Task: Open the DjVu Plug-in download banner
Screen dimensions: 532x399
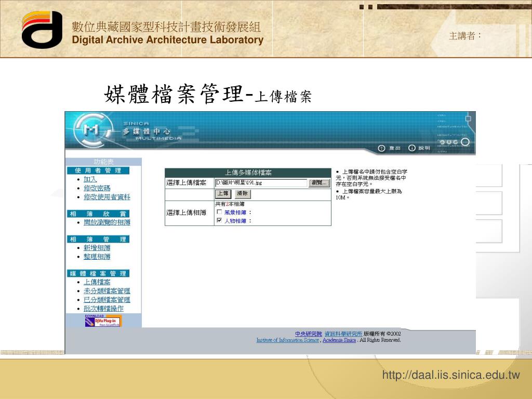Action: click(x=103, y=321)
